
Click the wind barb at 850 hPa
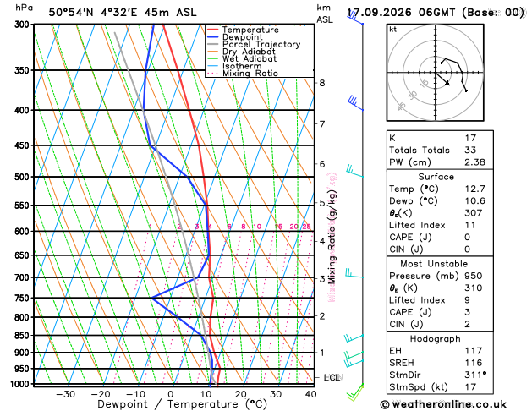click(354, 337)
